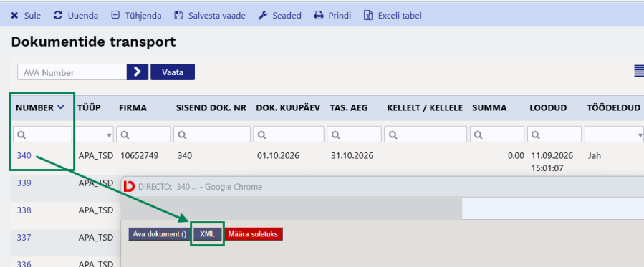Screen dimensions: 644x267
Task: Open the TÜÜP filter dropdown
Action: [x=95, y=135]
